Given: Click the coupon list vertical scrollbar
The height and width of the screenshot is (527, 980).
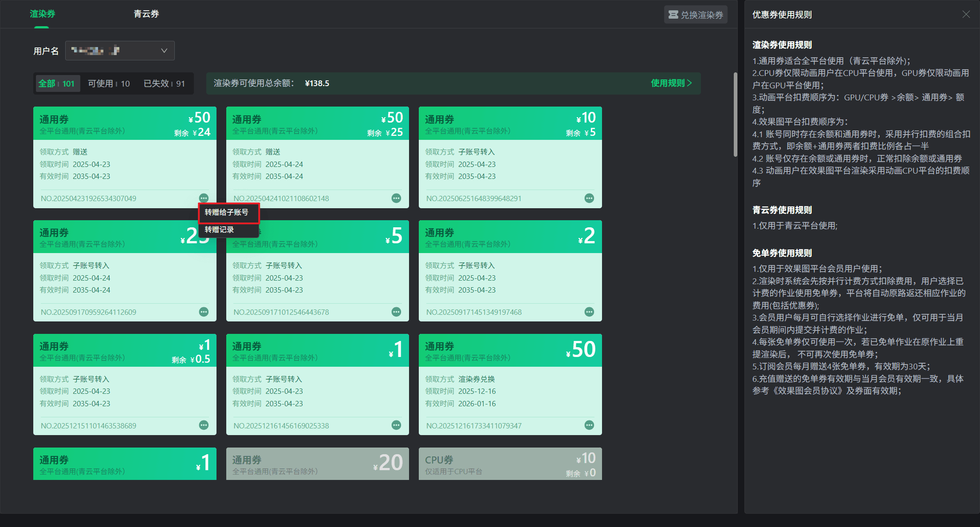Looking at the screenshot, I should [735, 114].
